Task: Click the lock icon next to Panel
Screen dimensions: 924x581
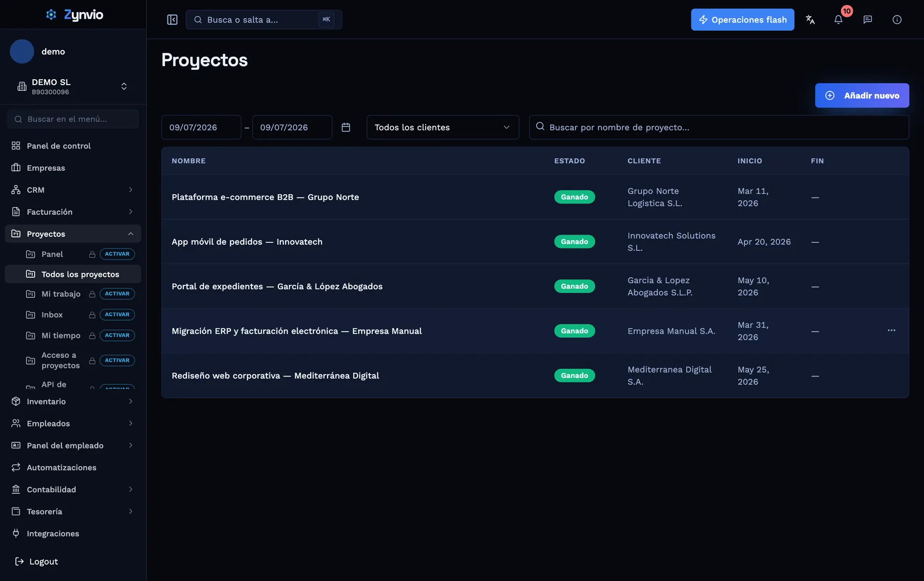Action: click(92, 254)
